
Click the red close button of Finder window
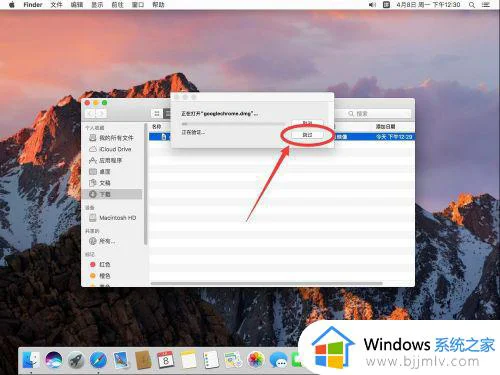point(88,103)
